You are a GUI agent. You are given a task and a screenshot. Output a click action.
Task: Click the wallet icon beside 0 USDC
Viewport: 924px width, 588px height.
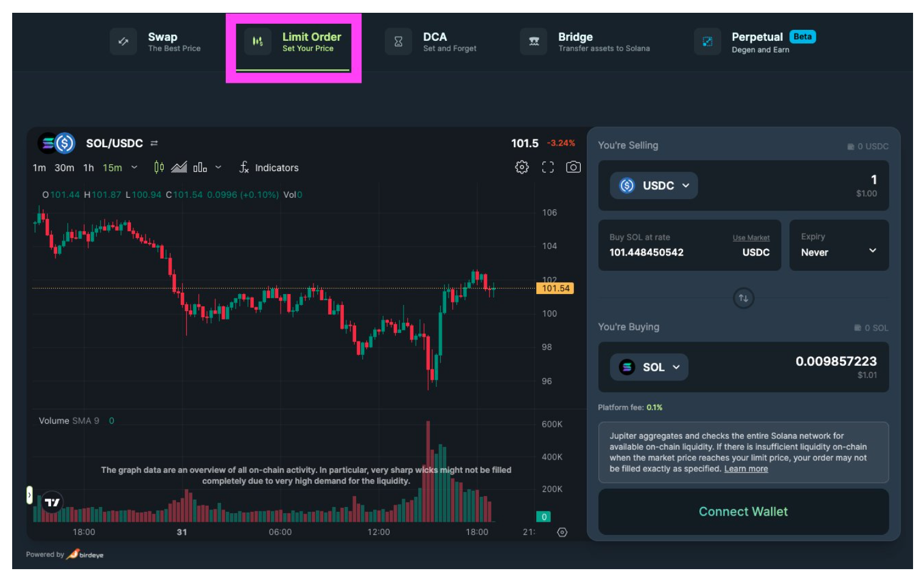point(850,147)
